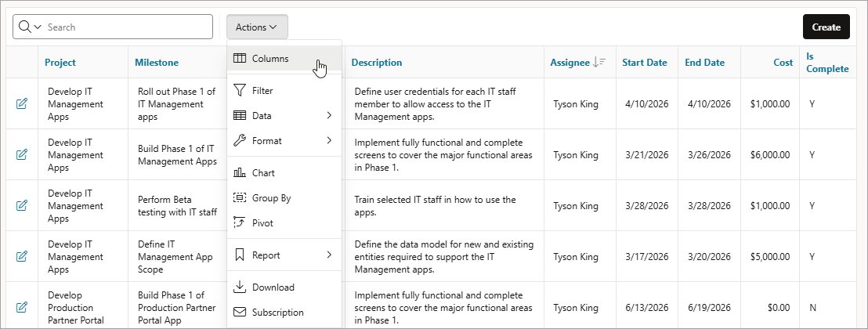Screen dimensions: 868x329
Task: Click the Format wrench icon
Action: [239, 141]
